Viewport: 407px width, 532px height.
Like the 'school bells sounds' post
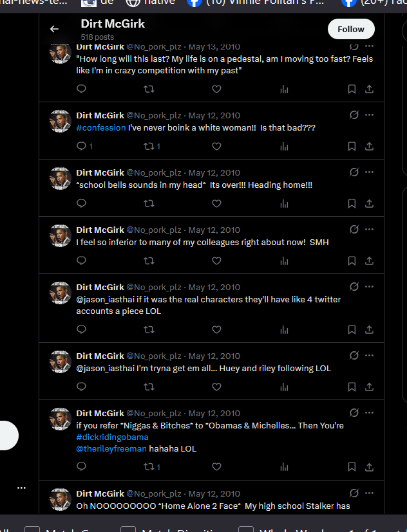tap(217, 203)
